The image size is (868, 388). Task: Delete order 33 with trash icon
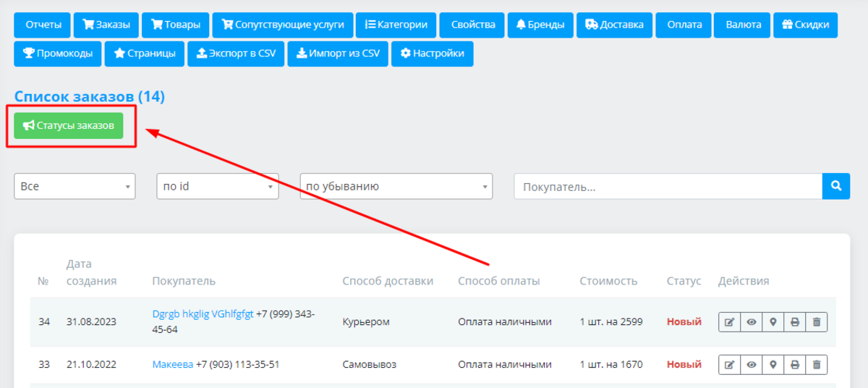[x=816, y=365]
